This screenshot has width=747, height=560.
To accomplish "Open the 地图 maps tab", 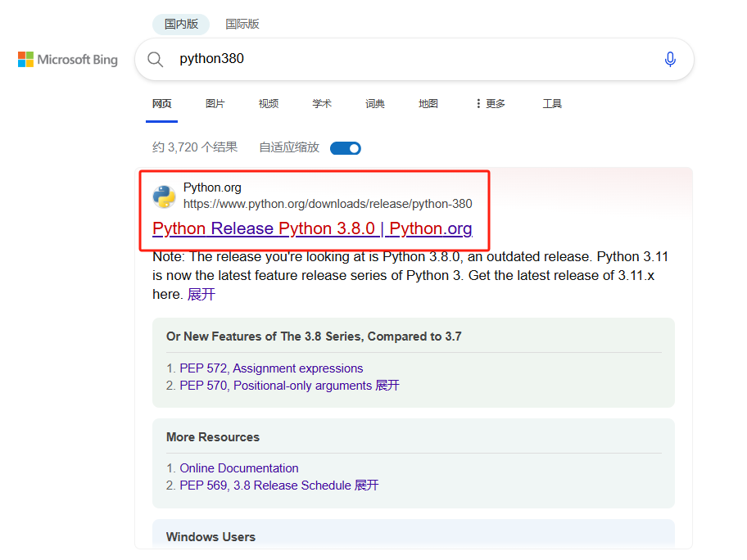I will pyautogui.click(x=428, y=103).
